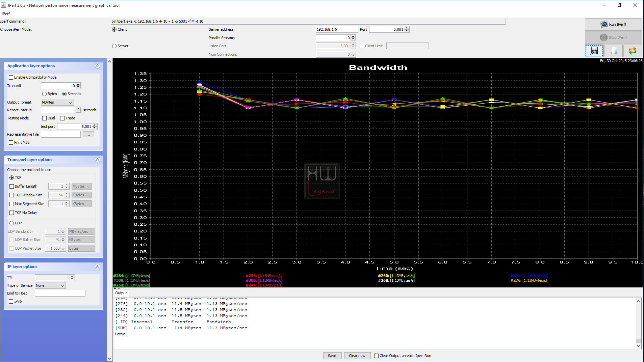Click the #276 orange stream legend entry
This screenshot has width=644, height=362.
(x=529, y=280)
